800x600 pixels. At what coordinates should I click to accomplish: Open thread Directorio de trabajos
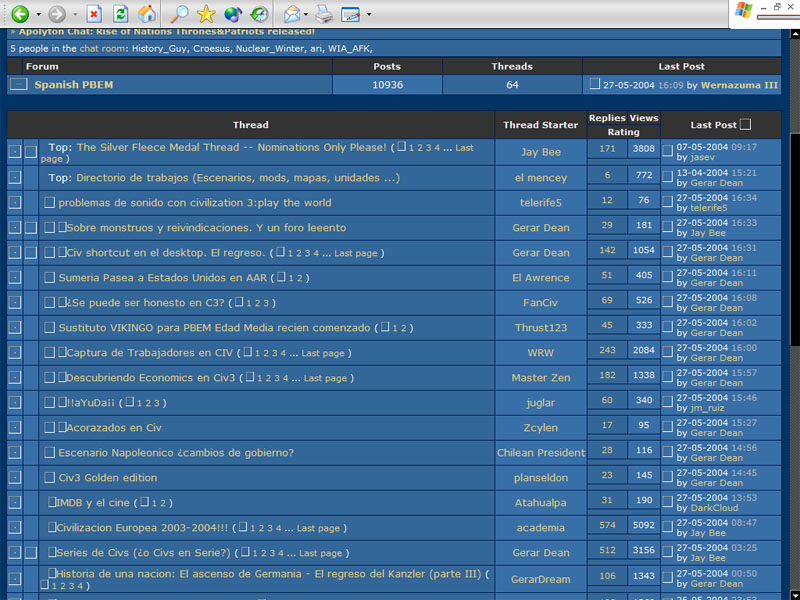click(x=238, y=178)
